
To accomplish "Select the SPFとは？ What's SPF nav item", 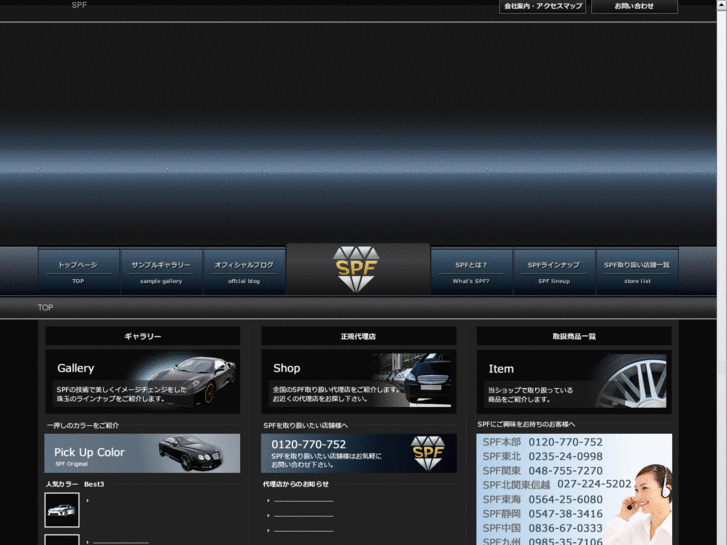I will pos(472,271).
